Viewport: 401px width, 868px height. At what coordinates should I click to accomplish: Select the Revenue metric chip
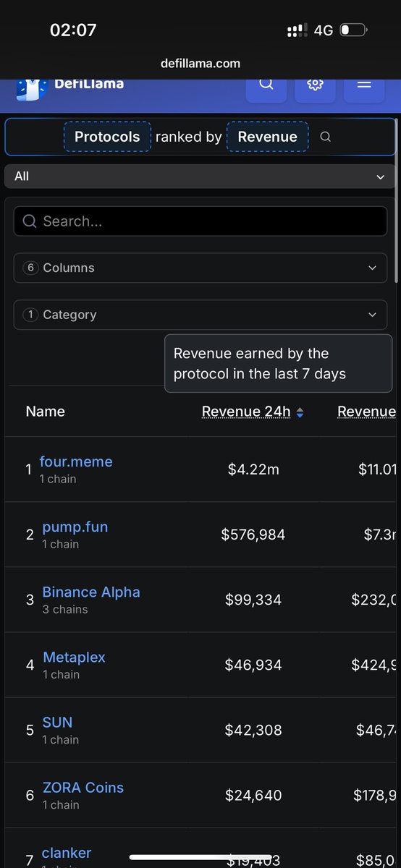[x=267, y=137]
